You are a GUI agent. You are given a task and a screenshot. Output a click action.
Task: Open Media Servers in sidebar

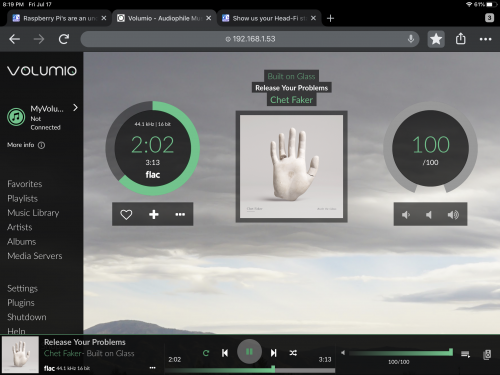click(x=35, y=256)
